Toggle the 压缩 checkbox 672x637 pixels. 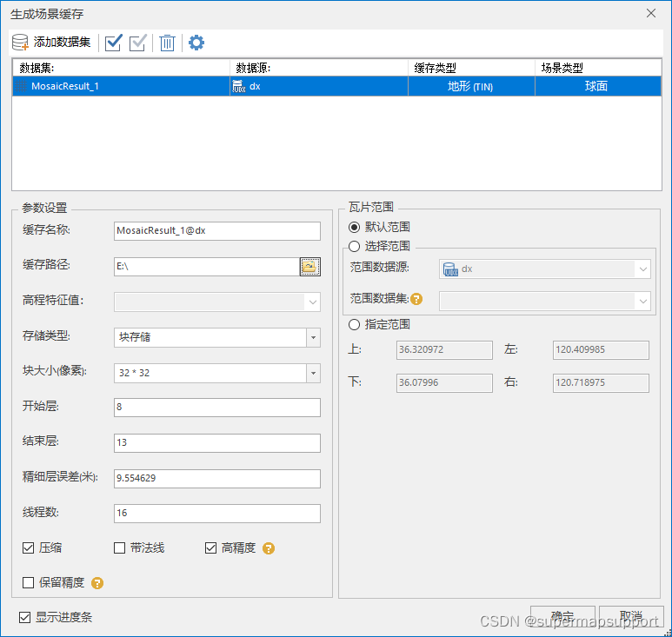(29, 547)
